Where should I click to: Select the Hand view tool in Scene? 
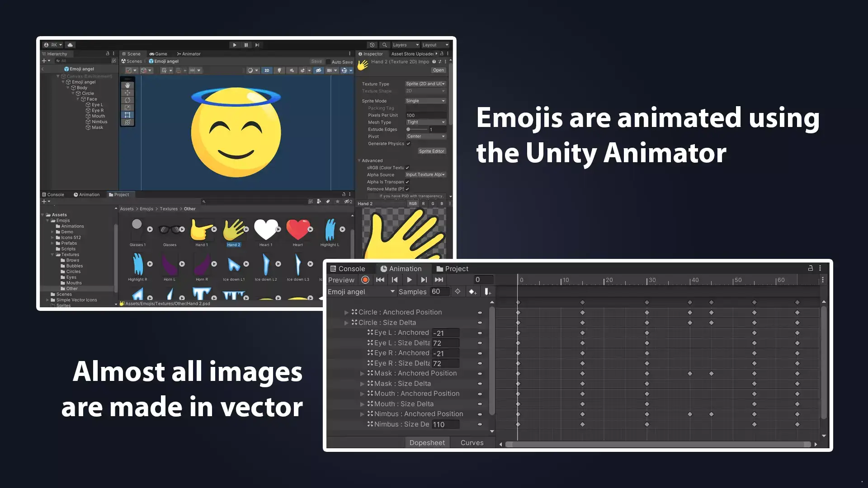[127, 85]
